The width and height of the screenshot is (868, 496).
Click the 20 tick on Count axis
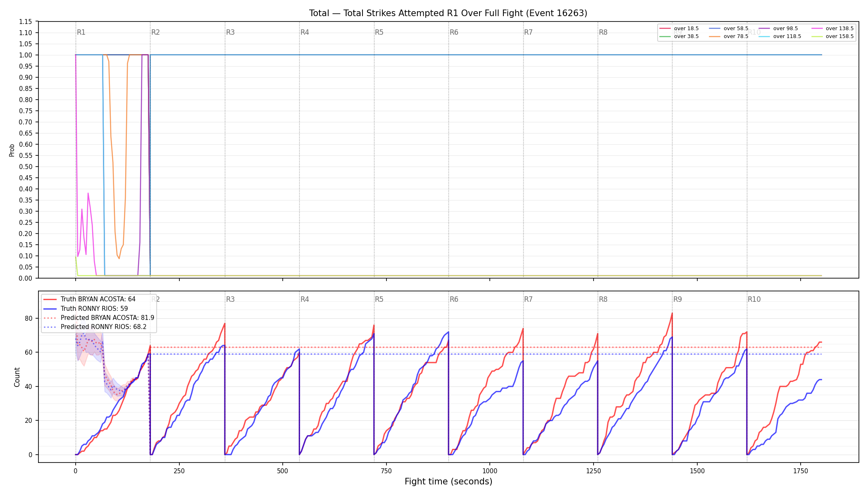point(29,421)
